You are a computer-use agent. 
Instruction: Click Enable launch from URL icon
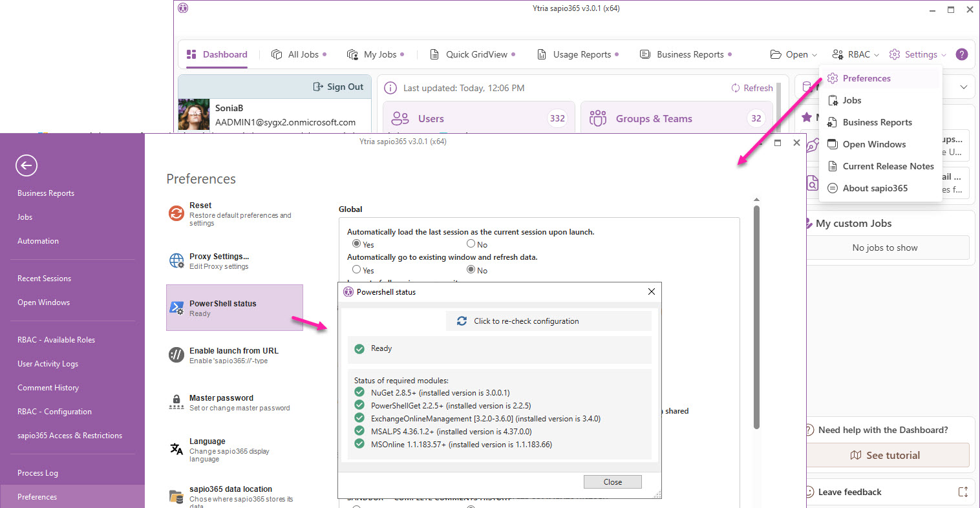coord(176,355)
